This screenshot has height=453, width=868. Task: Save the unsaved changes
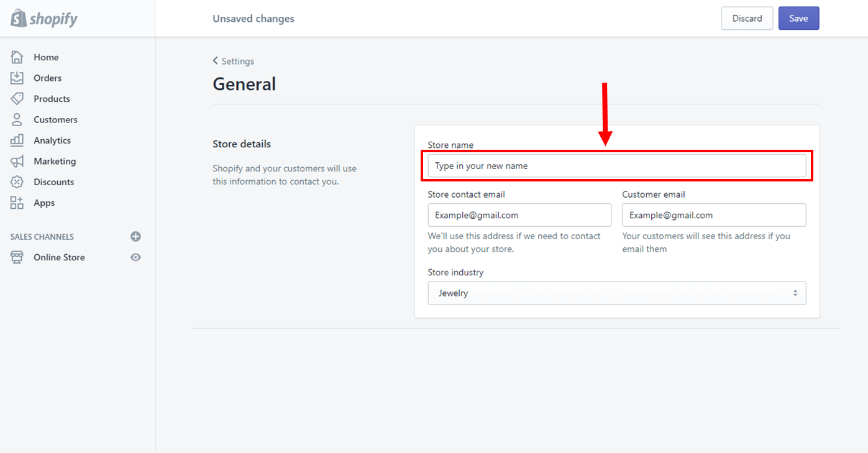tap(798, 18)
